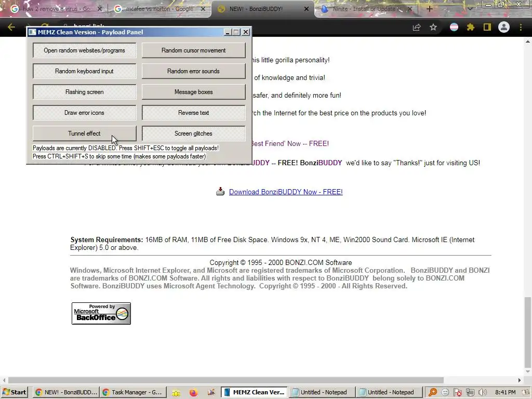Click the security alert flag tray icon
This screenshot has width=532, height=399.
458,392
